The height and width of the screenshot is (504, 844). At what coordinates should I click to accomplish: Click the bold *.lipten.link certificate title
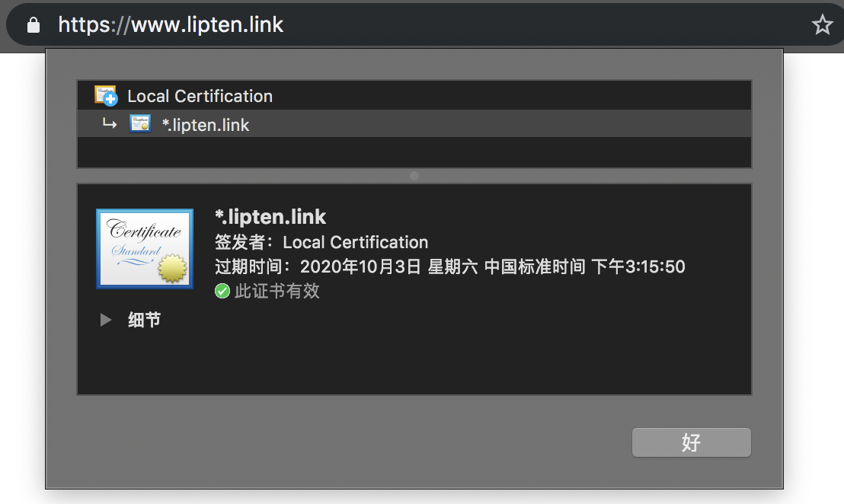[270, 217]
